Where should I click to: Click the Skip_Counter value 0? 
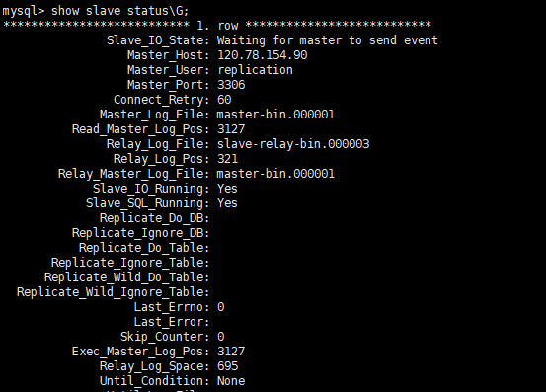coord(221,337)
